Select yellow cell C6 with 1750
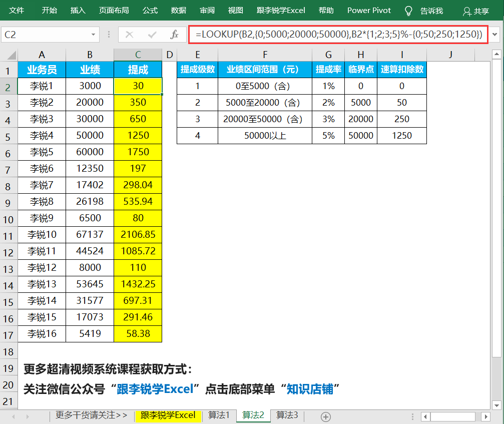The height and width of the screenshot is (424, 504). pos(138,152)
